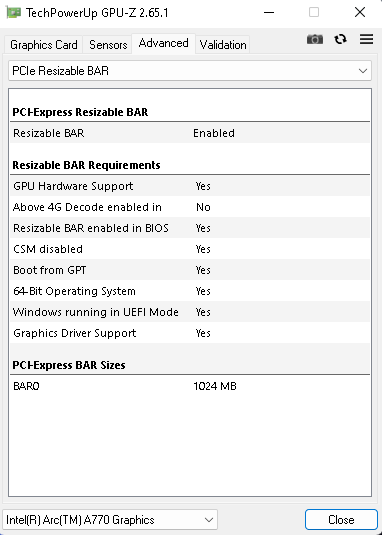
Task: Select the BAR0 1024 MB row
Action: point(190,386)
